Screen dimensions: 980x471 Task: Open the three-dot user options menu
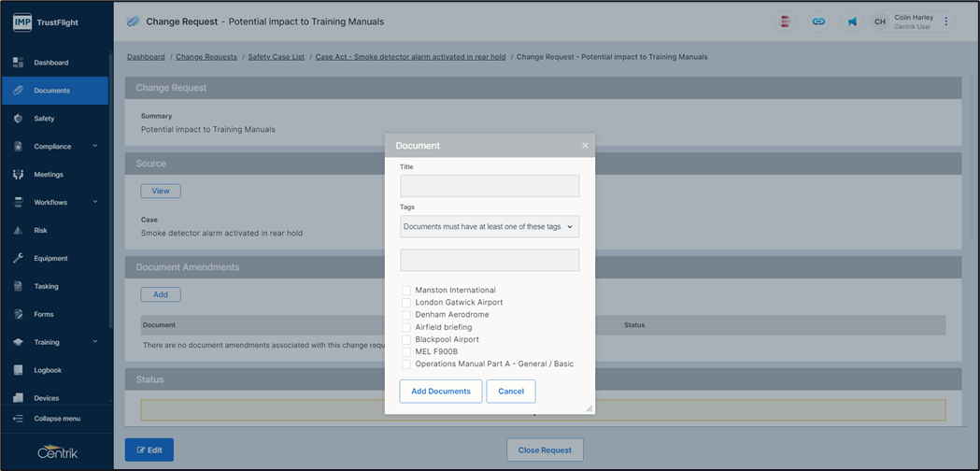[x=945, y=21]
